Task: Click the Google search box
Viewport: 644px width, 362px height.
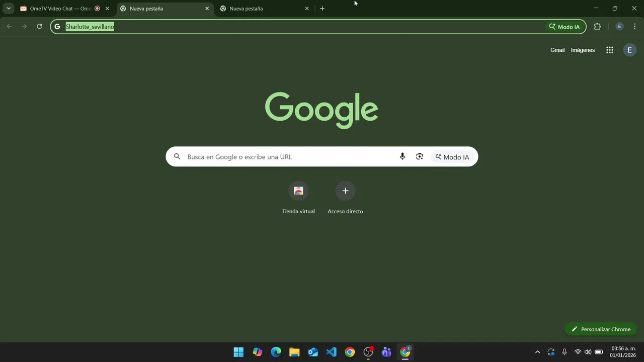Action: 322,157
